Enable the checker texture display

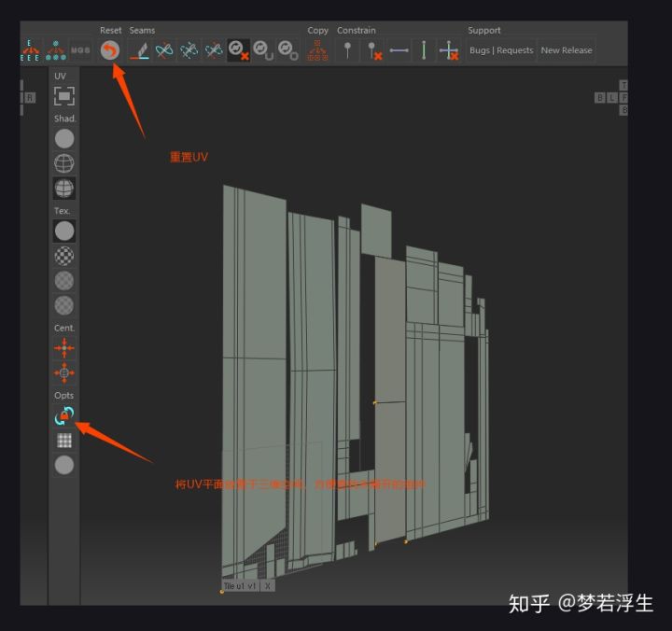(x=63, y=256)
